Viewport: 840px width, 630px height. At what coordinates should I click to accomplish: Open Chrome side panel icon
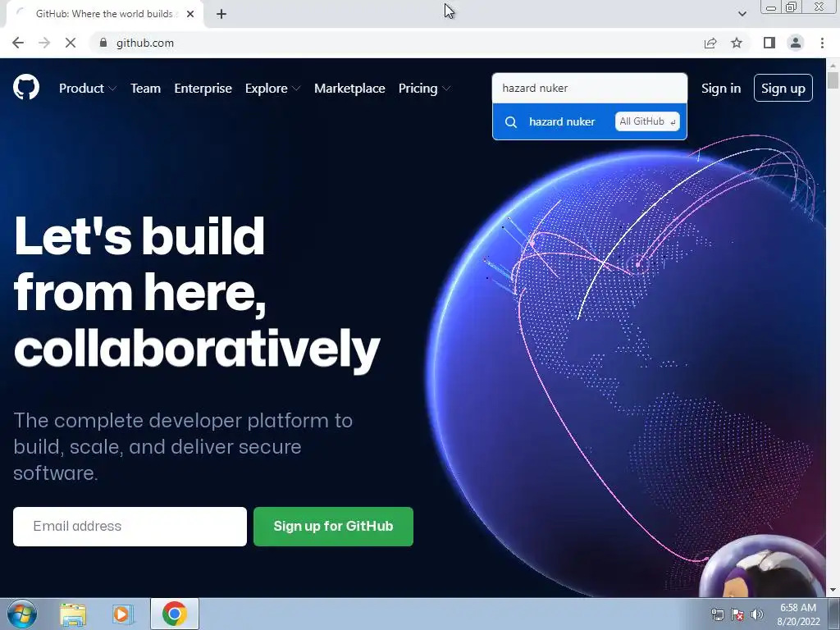click(x=769, y=43)
